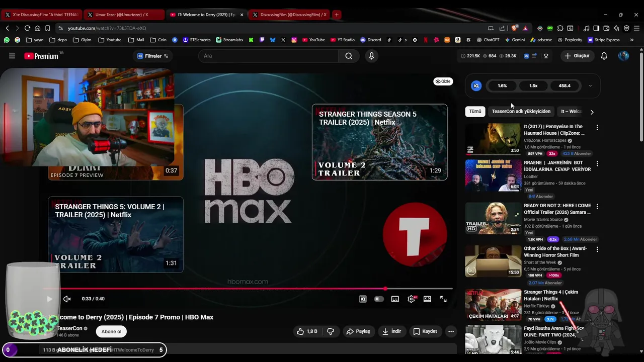Click the vidIQ icon in player controls
The height and width of the screenshot is (362, 644).
point(363,299)
